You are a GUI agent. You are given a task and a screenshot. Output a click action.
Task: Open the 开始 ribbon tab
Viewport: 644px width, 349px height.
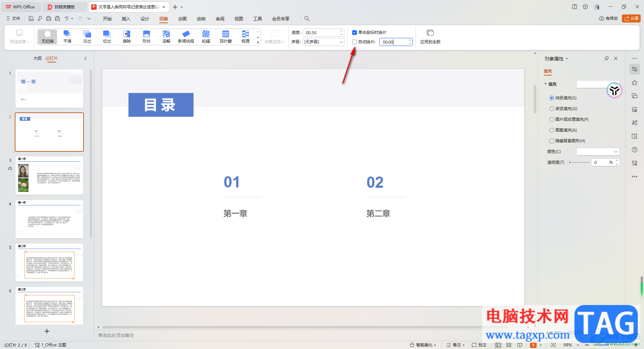pyautogui.click(x=107, y=19)
